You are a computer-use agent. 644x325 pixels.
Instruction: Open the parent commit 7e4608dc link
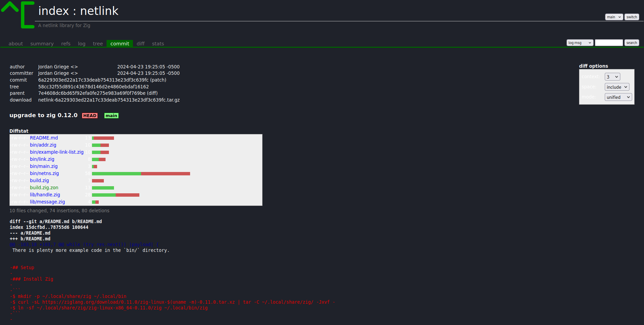pyautogui.click(x=92, y=93)
